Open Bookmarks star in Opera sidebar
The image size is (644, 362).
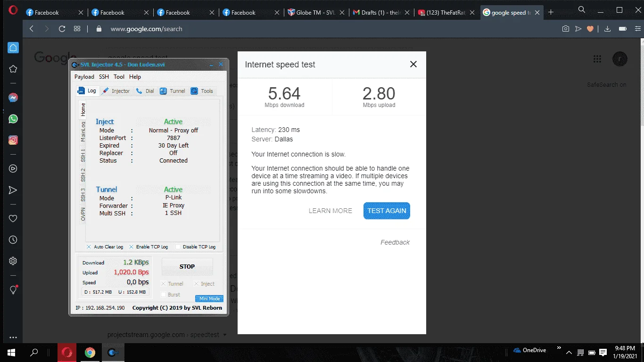point(13,69)
